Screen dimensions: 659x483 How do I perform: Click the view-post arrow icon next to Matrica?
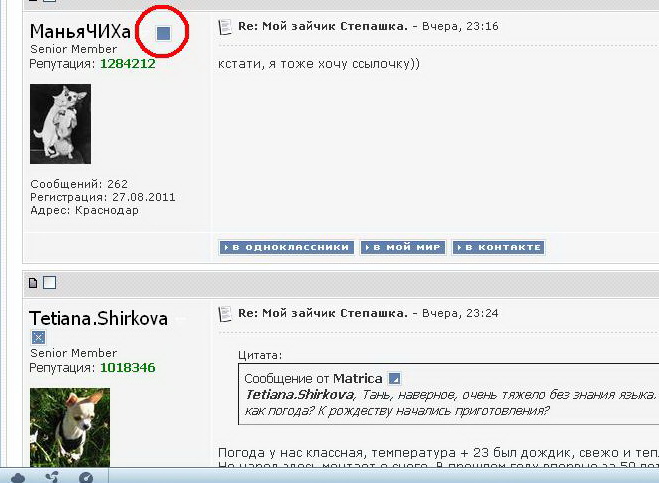click(x=394, y=378)
